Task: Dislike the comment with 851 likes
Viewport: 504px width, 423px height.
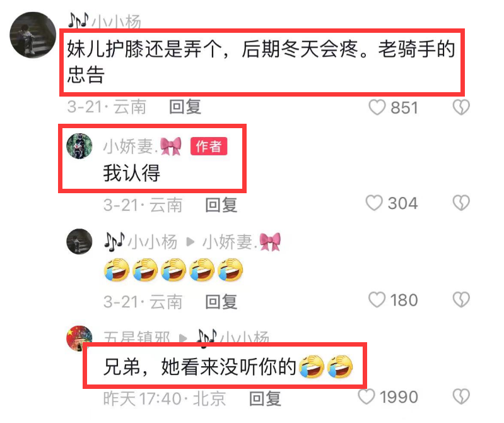Action: 461,107
